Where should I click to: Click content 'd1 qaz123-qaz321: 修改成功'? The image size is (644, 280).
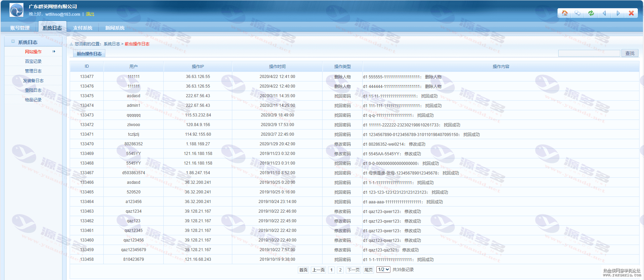click(x=391, y=250)
